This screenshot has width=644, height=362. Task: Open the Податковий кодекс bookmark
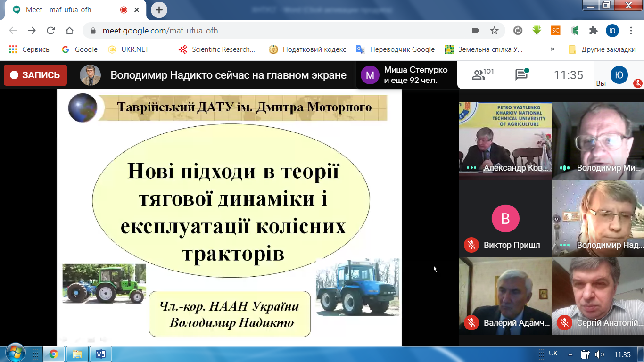click(x=307, y=49)
